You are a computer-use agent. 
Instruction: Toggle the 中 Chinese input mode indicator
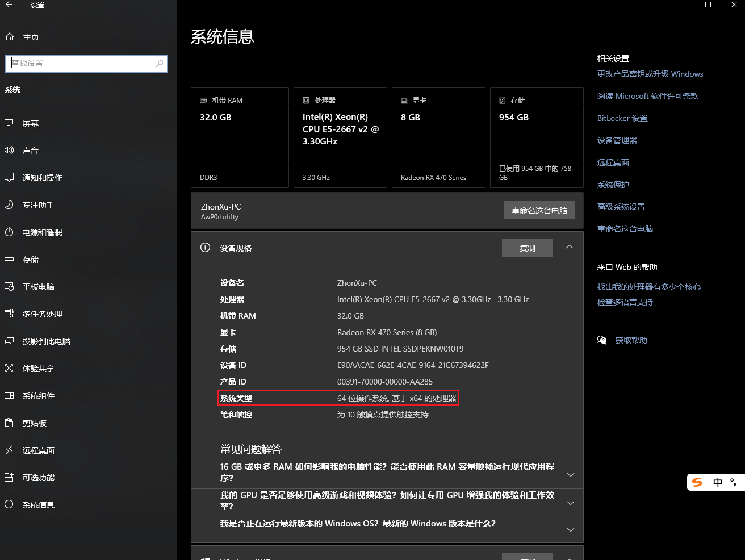point(718,482)
